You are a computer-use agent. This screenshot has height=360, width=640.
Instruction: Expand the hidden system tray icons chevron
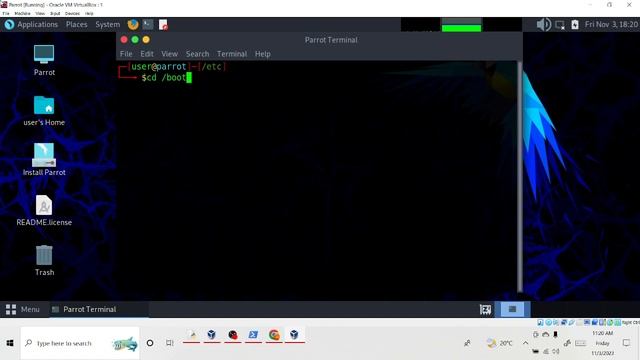[x=526, y=343]
